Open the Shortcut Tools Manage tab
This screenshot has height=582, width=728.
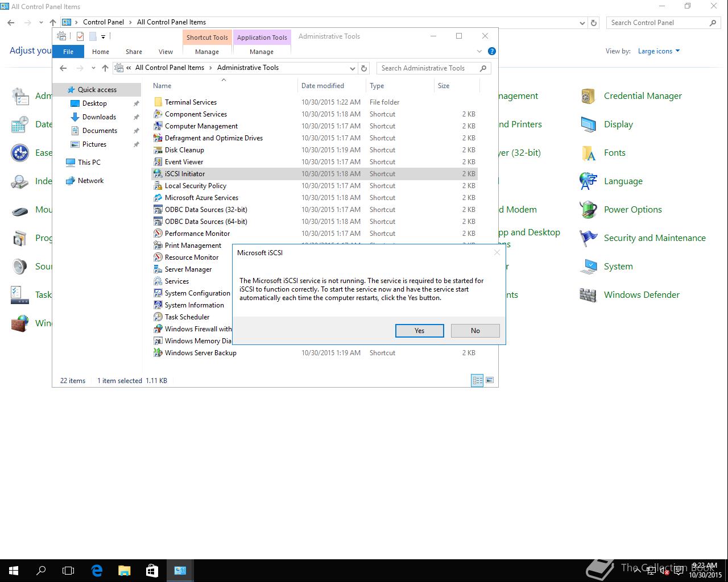coord(207,52)
